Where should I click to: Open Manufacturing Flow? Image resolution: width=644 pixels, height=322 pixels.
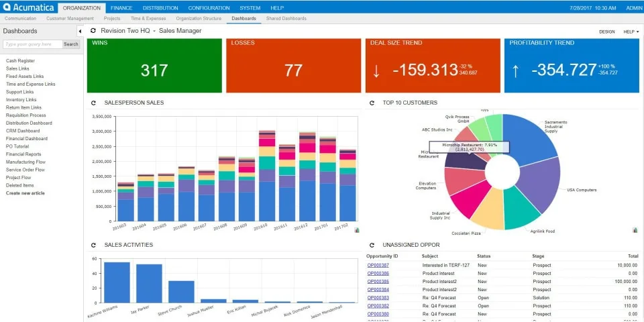click(25, 162)
